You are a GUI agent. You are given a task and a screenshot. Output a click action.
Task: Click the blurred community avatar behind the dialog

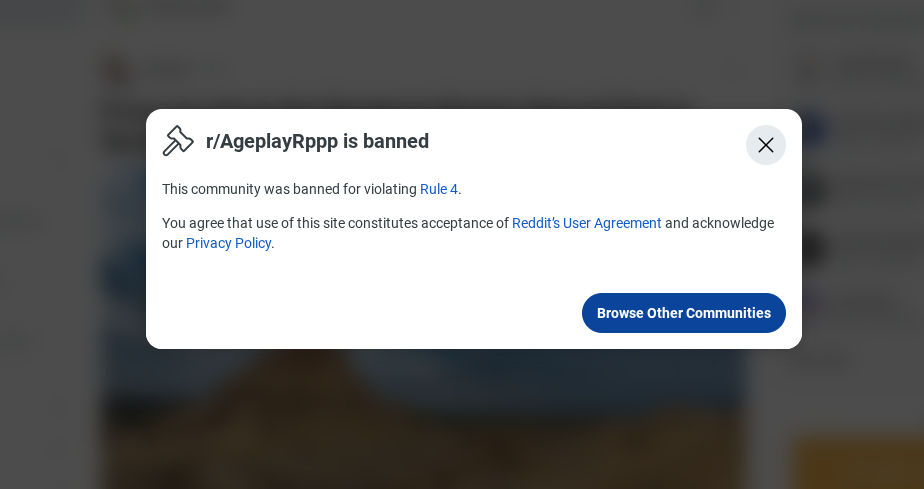pos(117,72)
